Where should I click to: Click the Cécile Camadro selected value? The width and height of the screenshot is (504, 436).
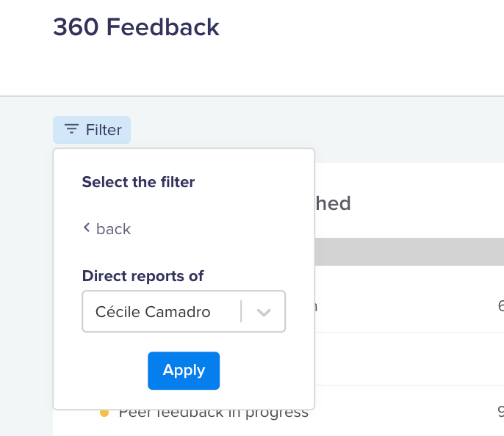(x=153, y=312)
